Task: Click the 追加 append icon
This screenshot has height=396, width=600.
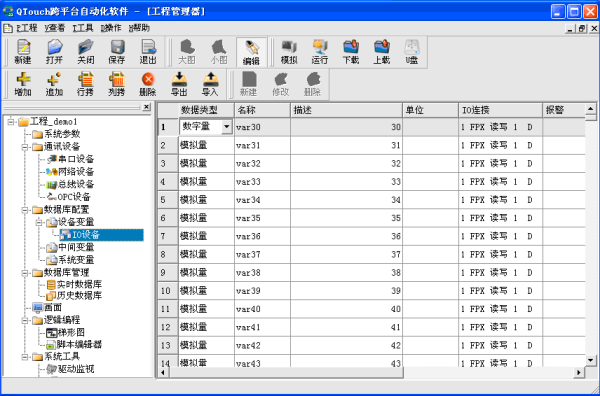Action: point(54,84)
